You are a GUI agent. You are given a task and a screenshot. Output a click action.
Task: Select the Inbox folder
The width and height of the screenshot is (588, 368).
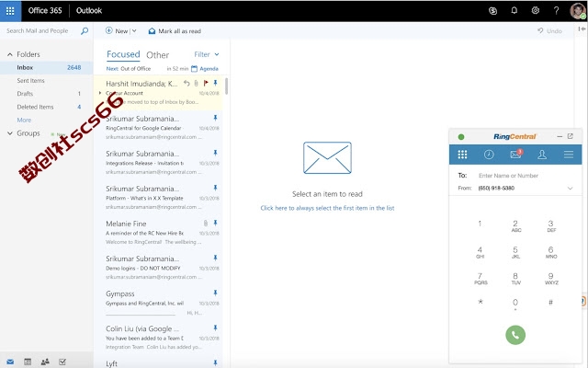point(47,67)
